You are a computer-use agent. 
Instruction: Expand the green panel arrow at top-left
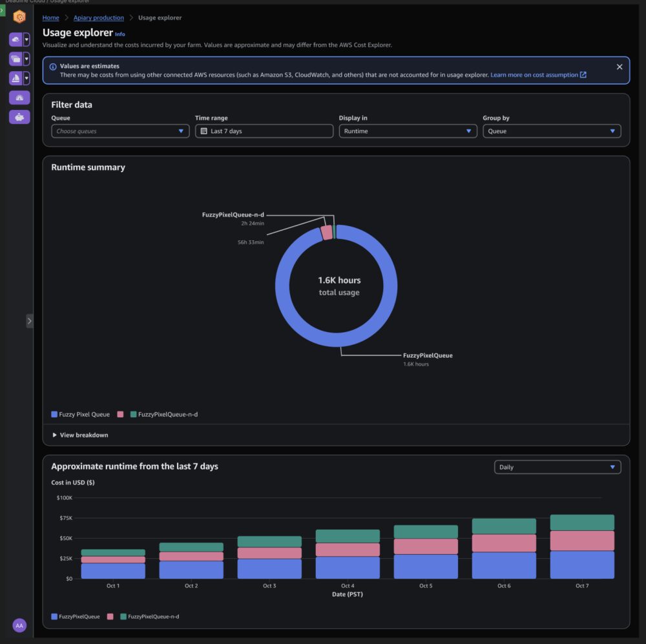(x=3, y=10)
